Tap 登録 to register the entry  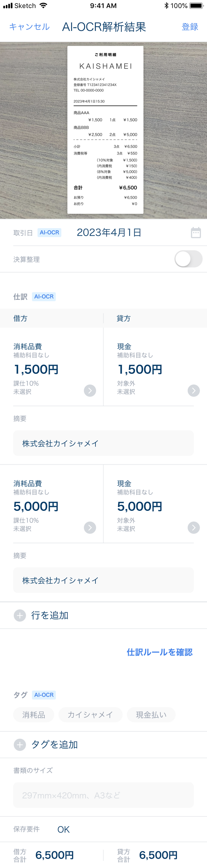point(190,27)
